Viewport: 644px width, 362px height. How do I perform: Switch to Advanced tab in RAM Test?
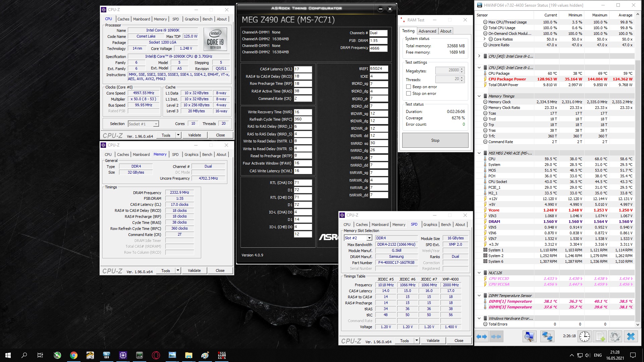click(427, 31)
